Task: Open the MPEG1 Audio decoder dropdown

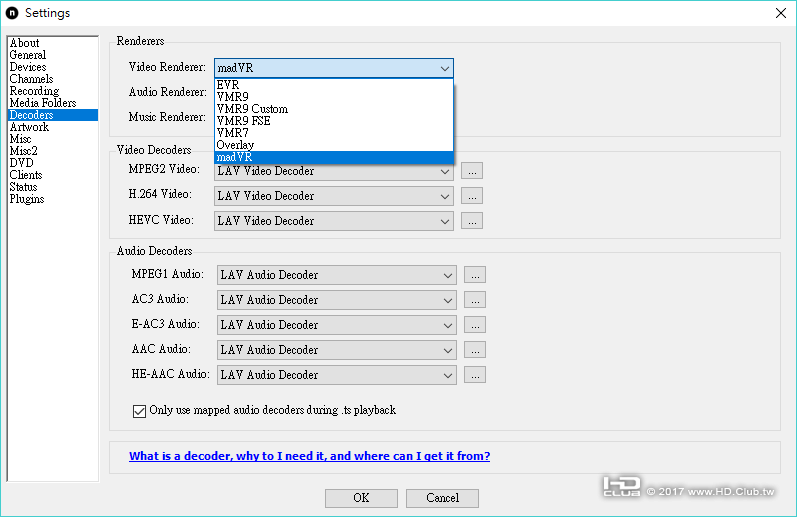Action: point(336,275)
